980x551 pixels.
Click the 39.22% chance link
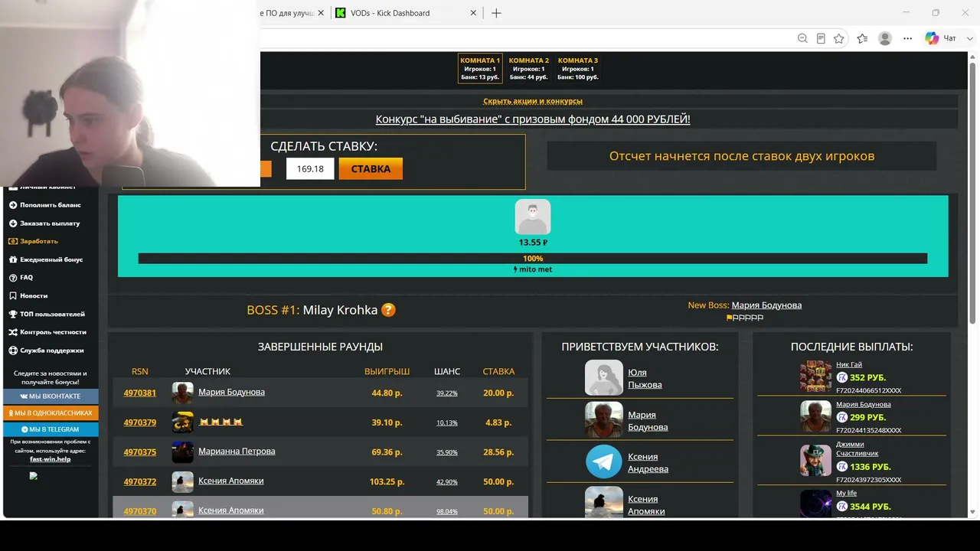click(447, 393)
